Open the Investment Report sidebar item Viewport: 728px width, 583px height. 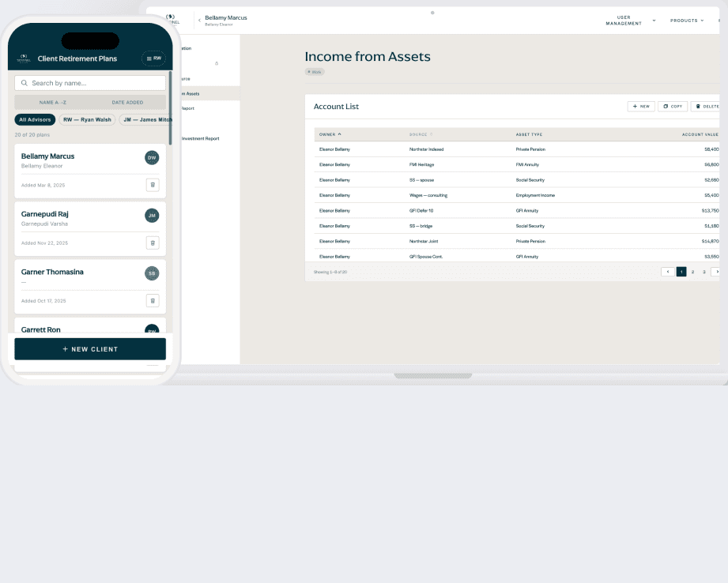click(201, 138)
